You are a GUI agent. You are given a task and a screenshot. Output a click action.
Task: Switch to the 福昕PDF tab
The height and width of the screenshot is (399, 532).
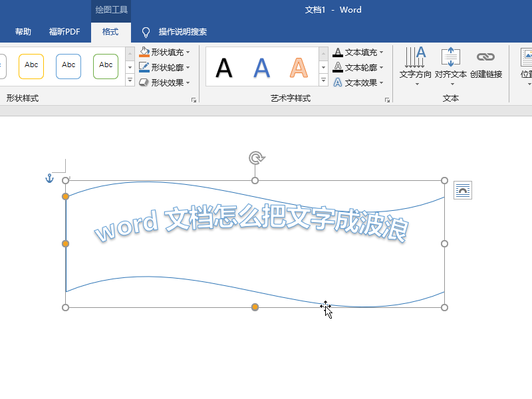65,32
